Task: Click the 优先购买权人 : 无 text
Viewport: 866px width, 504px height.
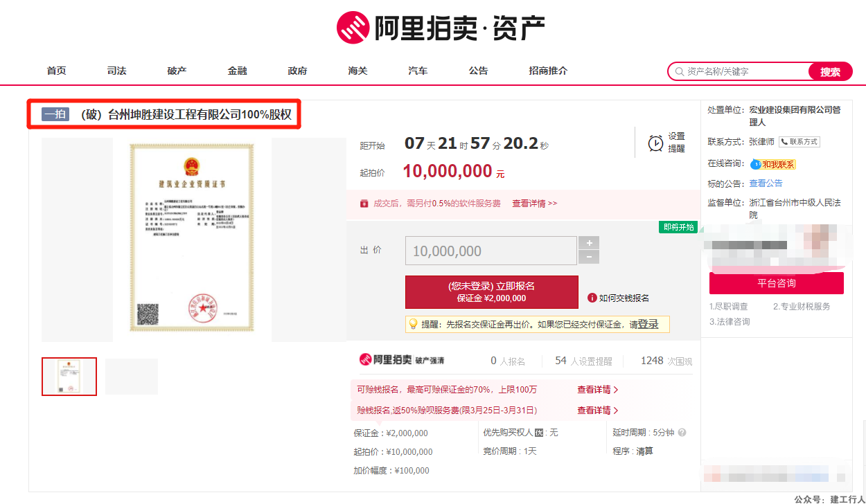Action: (x=520, y=433)
